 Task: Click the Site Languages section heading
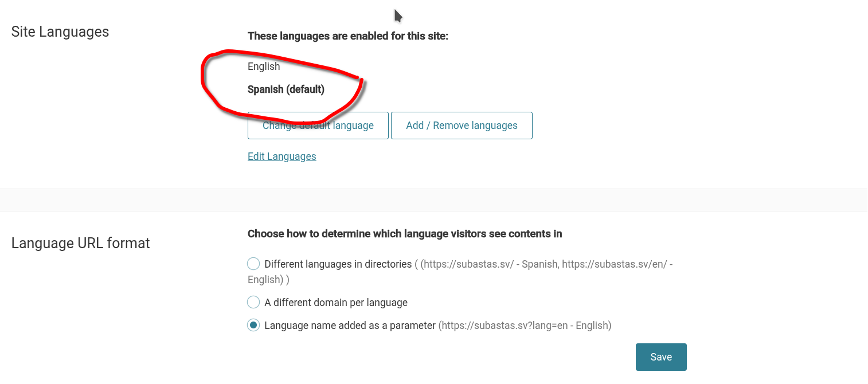coord(60,32)
